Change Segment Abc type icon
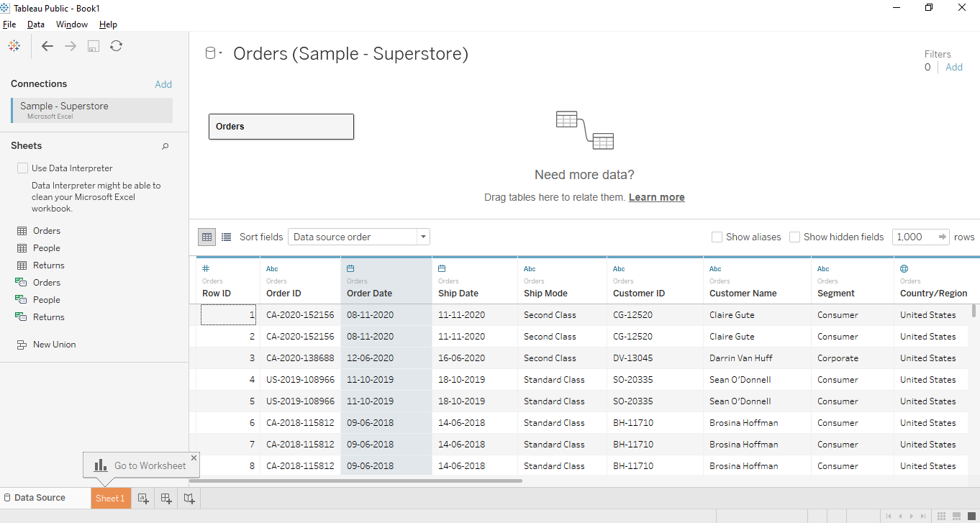 [x=823, y=269]
